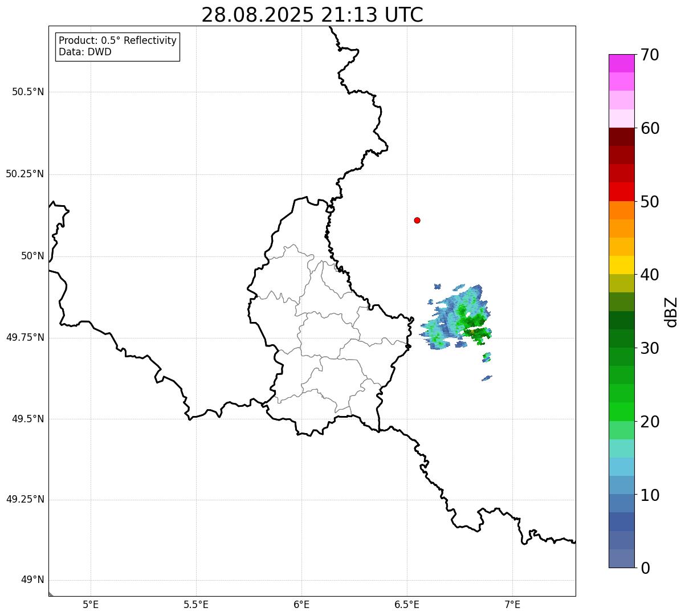Click the 49.5°N latitude label
The height and width of the screenshot is (616, 685).
pos(28,419)
